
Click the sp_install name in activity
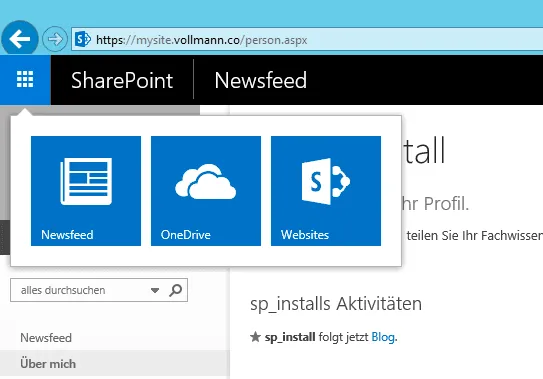coord(290,337)
